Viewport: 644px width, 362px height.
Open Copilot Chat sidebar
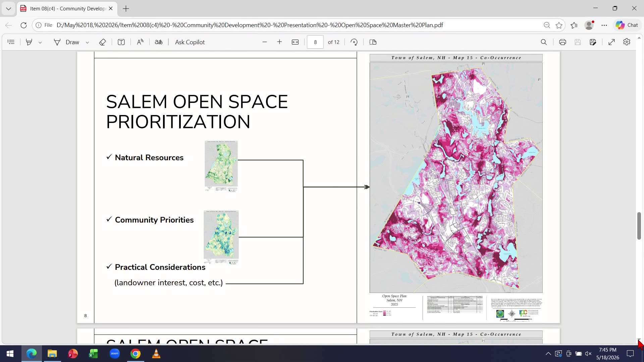click(627, 25)
